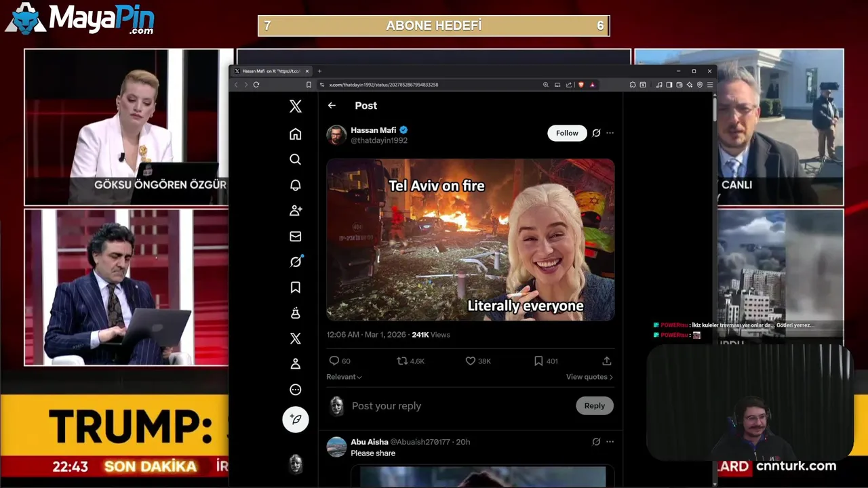Open More circle icon in sidebar
868x488 pixels.
point(295,390)
